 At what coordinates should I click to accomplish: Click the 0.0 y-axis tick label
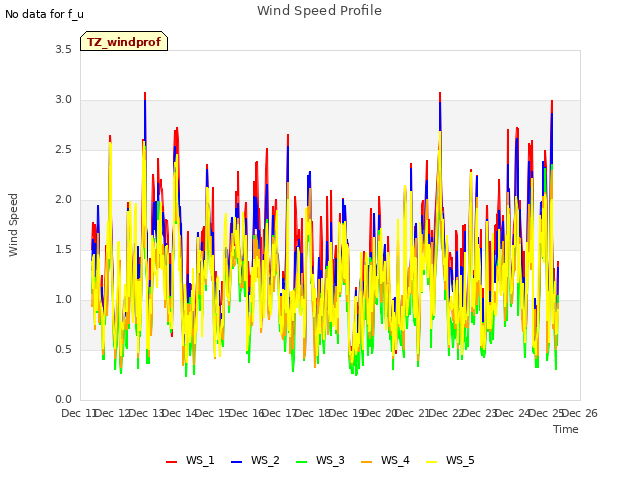pos(63,400)
